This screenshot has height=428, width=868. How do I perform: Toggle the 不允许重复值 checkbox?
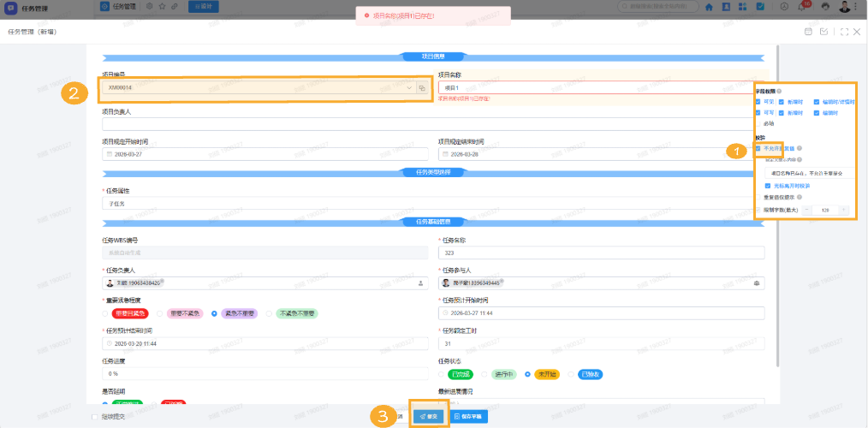(758, 148)
